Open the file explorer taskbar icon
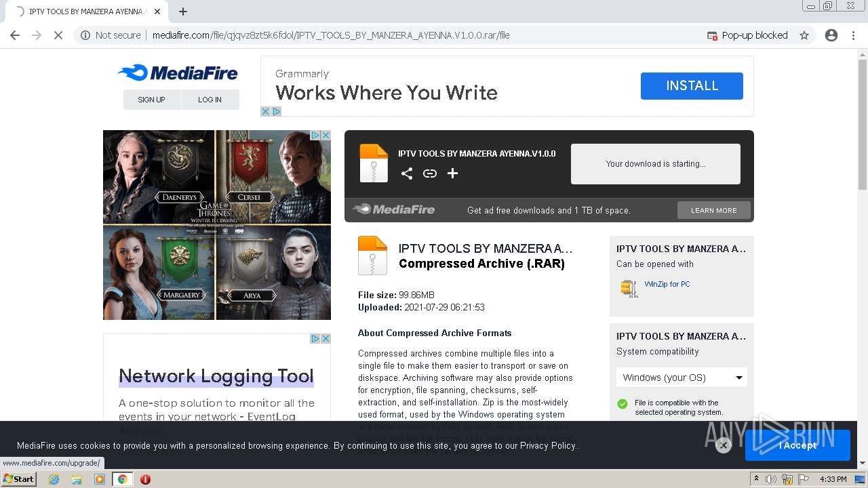The image size is (868, 488). coord(77,479)
